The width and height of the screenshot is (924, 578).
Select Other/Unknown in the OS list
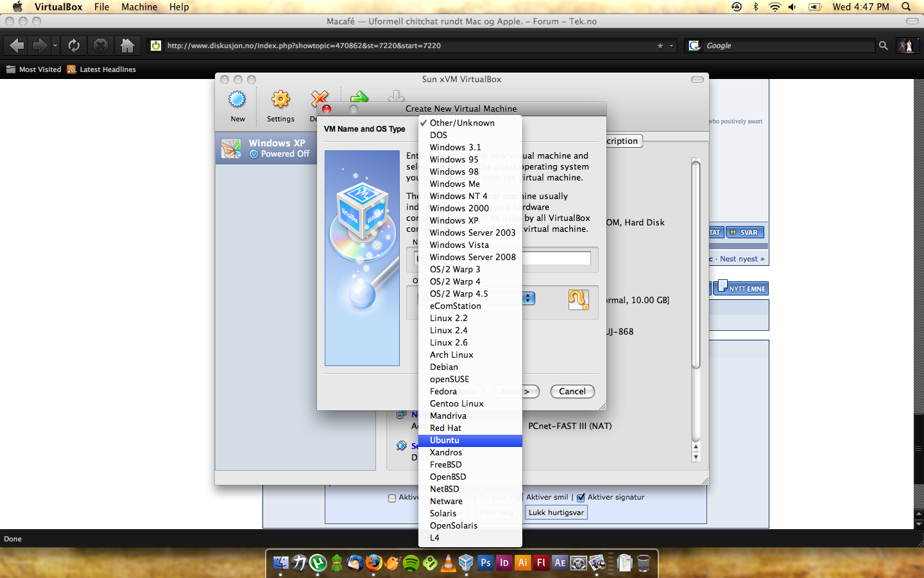click(470, 123)
